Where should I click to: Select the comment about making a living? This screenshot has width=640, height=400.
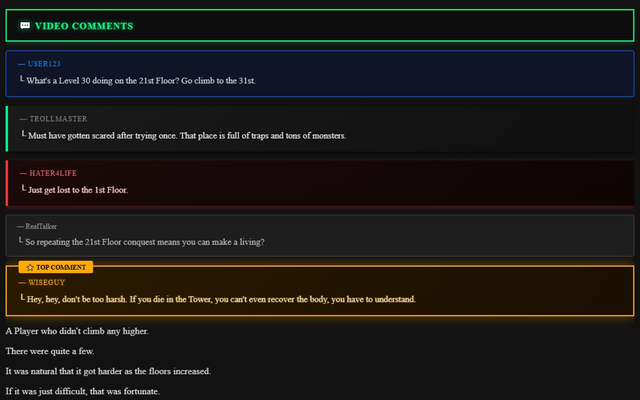point(145,242)
